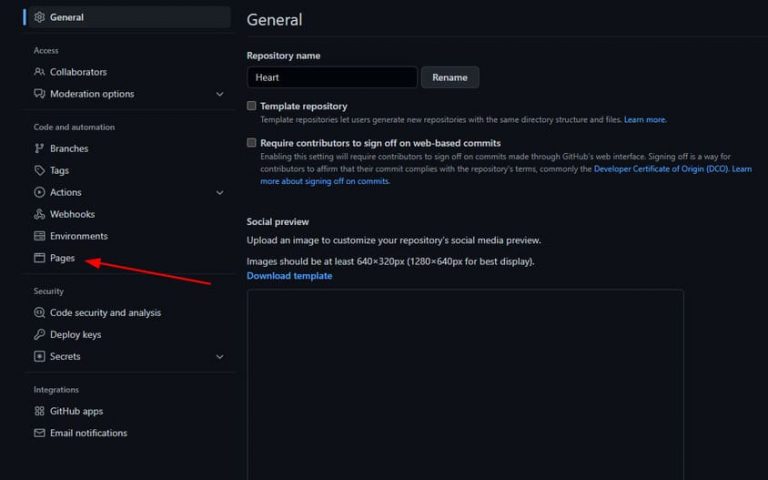Click the Pages browser icon
Image resolution: width=768 pixels, height=480 pixels.
pyautogui.click(x=40, y=258)
